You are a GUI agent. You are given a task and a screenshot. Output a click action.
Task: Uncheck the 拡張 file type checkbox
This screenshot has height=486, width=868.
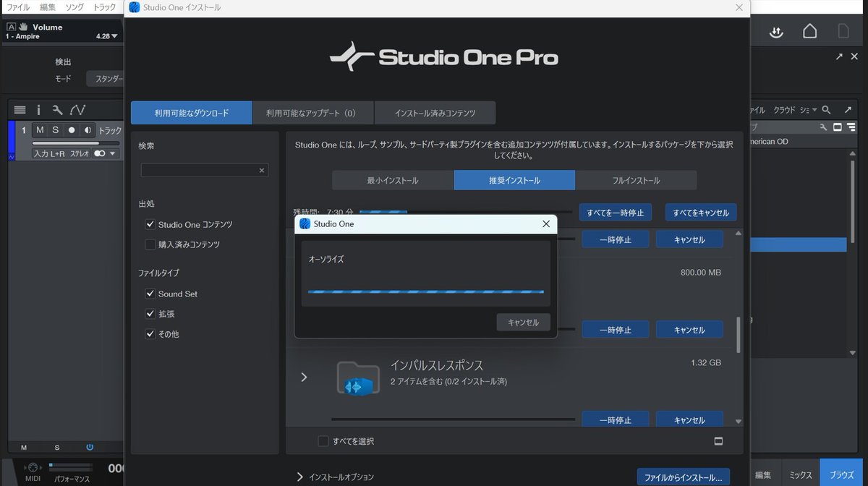coord(150,314)
